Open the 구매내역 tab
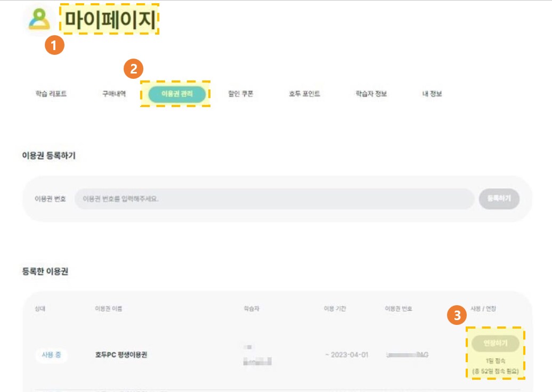Viewport: 552px width, 392px height. click(x=114, y=94)
